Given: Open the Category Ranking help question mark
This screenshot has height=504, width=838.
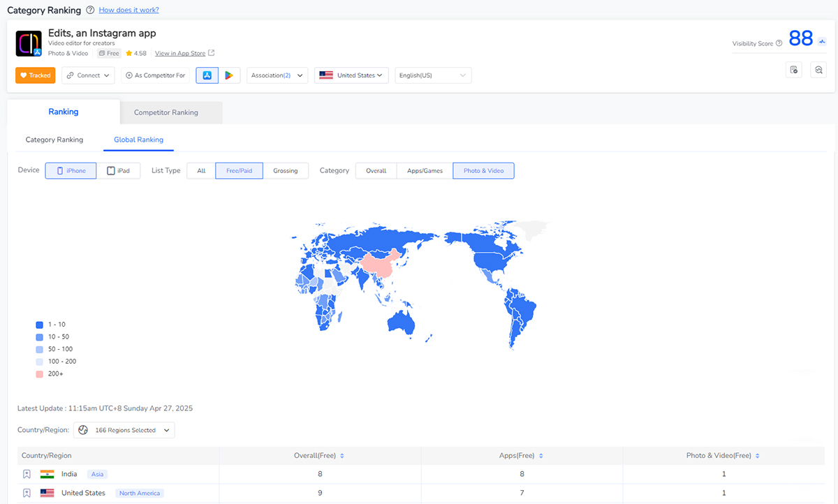Looking at the screenshot, I should 90,10.
